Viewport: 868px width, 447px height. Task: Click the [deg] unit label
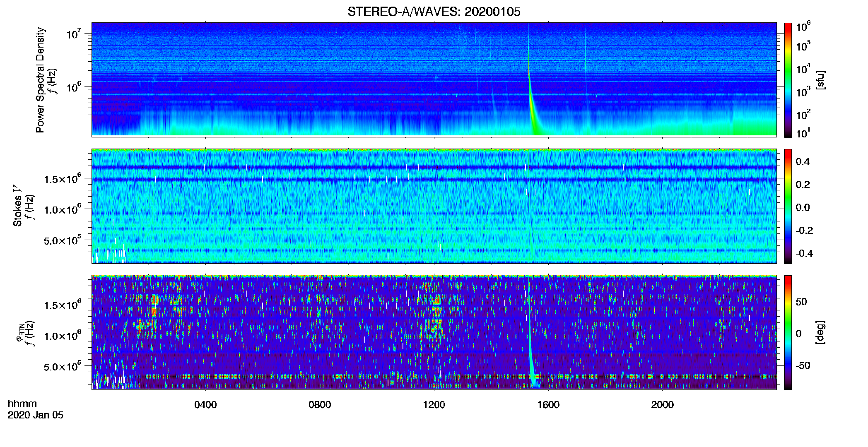(821, 332)
